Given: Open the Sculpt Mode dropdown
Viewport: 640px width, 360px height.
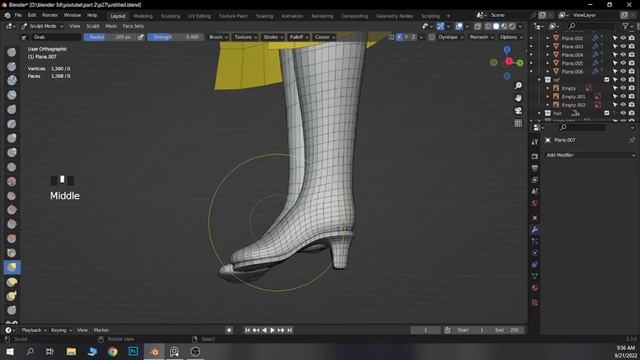Looking at the screenshot, I should (x=42, y=26).
